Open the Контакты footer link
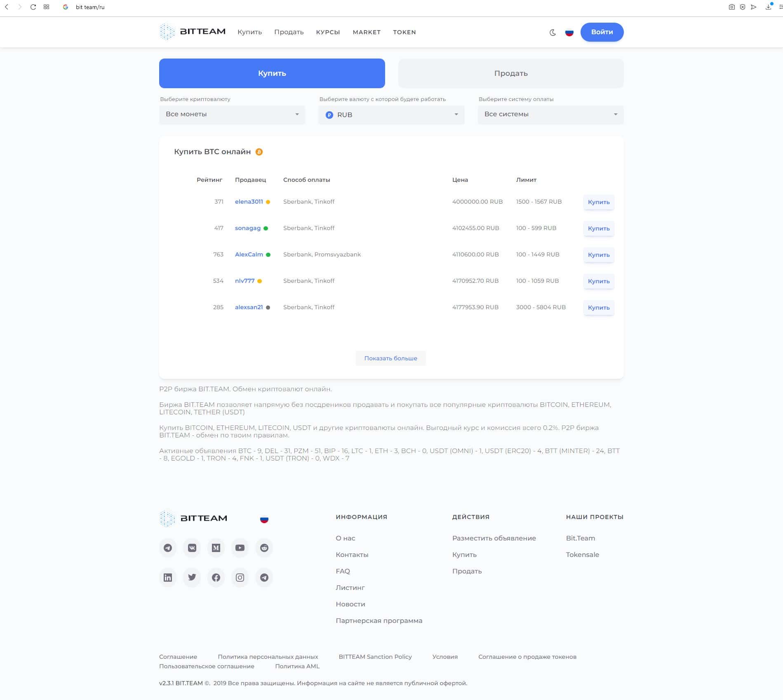 [x=352, y=554]
